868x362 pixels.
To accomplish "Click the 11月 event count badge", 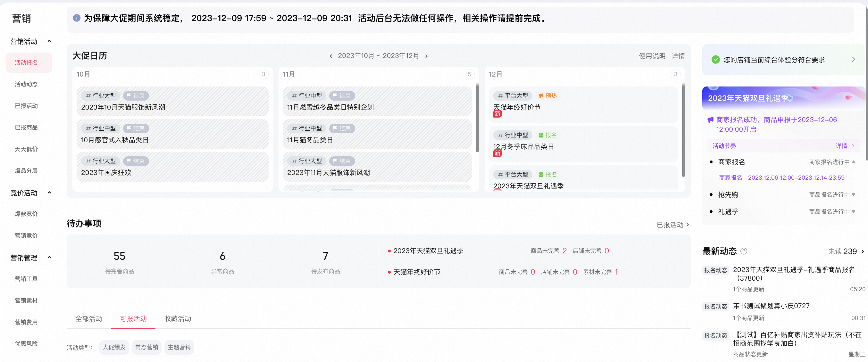I will 469,74.
